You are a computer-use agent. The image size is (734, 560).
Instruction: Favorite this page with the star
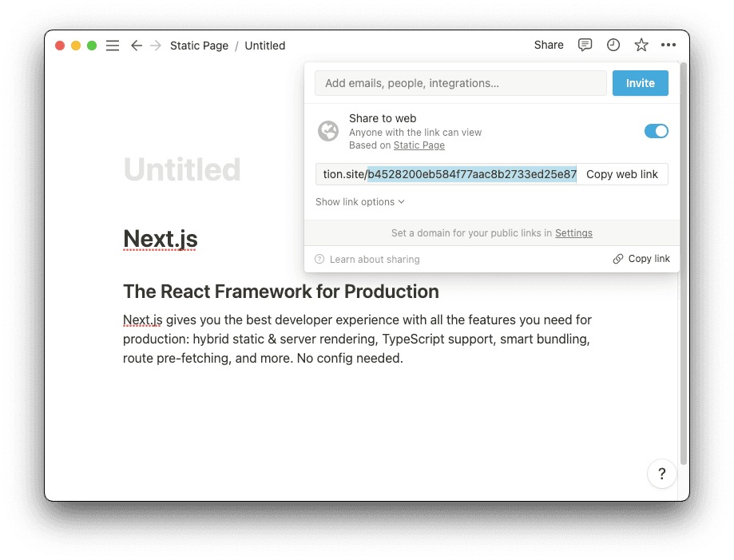point(641,46)
